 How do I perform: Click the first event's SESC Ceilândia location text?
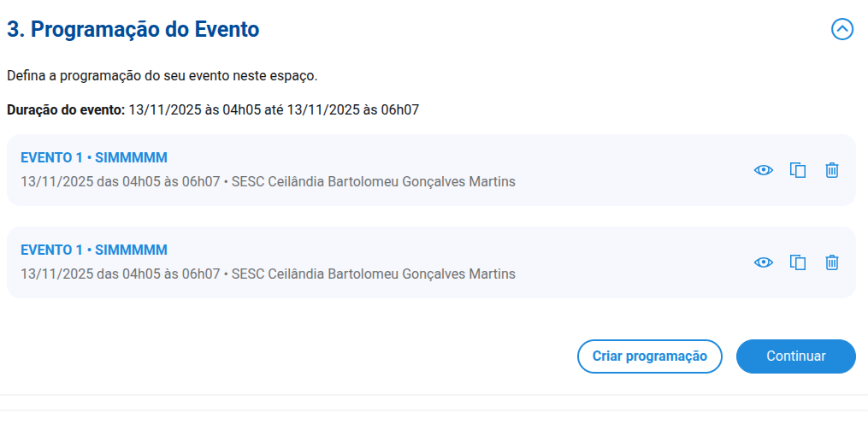click(373, 182)
